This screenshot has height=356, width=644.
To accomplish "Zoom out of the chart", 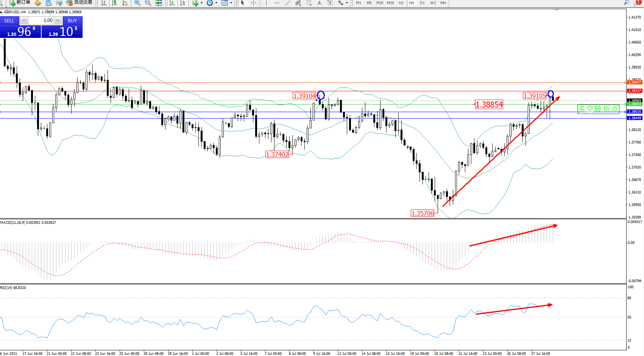I will pos(148,3).
